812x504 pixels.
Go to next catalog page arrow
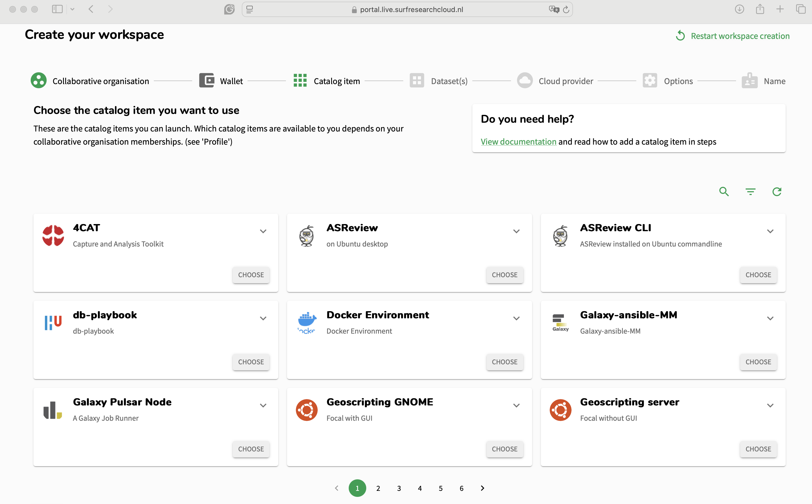[482, 488]
